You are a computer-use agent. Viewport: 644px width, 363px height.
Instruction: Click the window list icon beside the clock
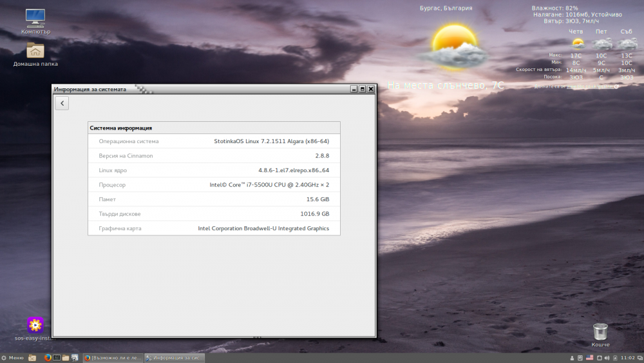point(639,358)
